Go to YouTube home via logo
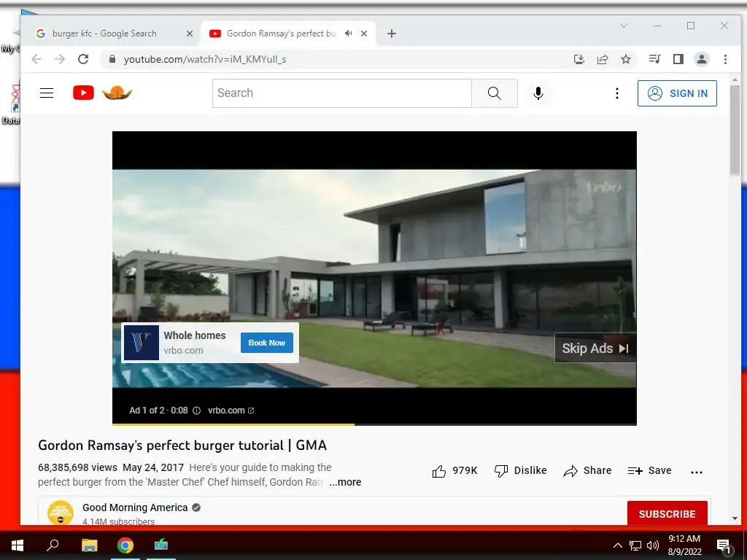 [83, 93]
